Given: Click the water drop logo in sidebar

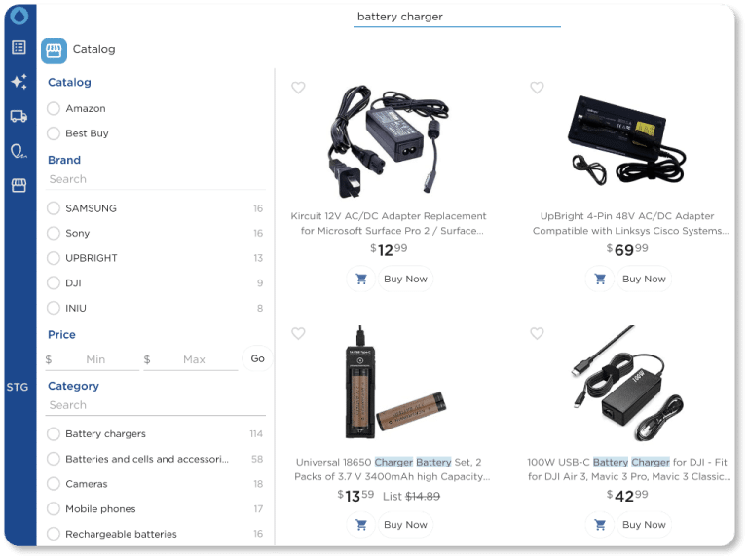Looking at the screenshot, I should coord(19,16).
